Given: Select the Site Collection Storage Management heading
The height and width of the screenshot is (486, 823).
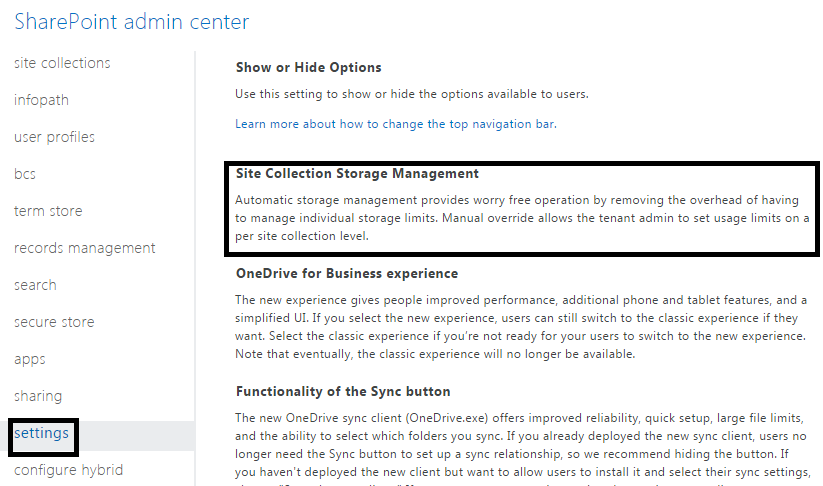Looking at the screenshot, I should (357, 173).
